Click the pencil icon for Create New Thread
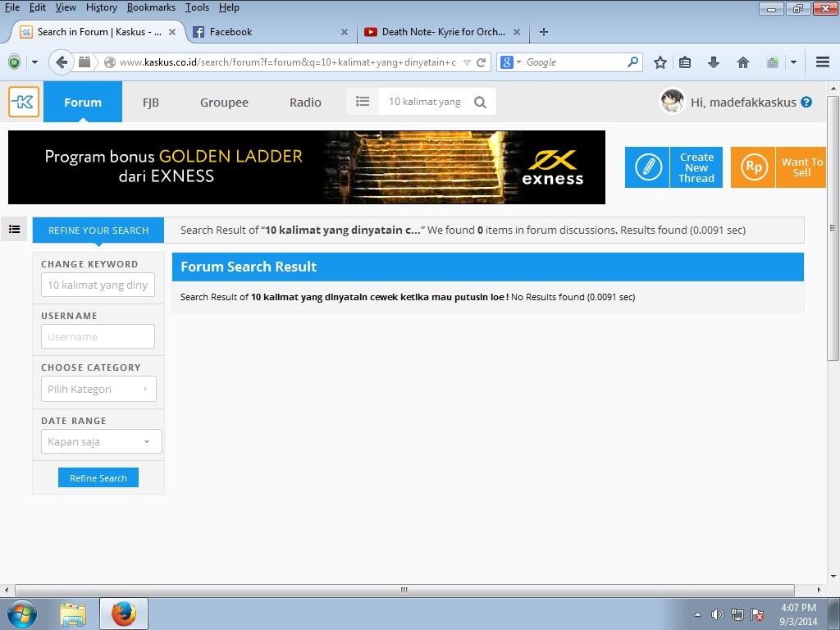This screenshot has height=630, width=840. pyautogui.click(x=648, y=167)
